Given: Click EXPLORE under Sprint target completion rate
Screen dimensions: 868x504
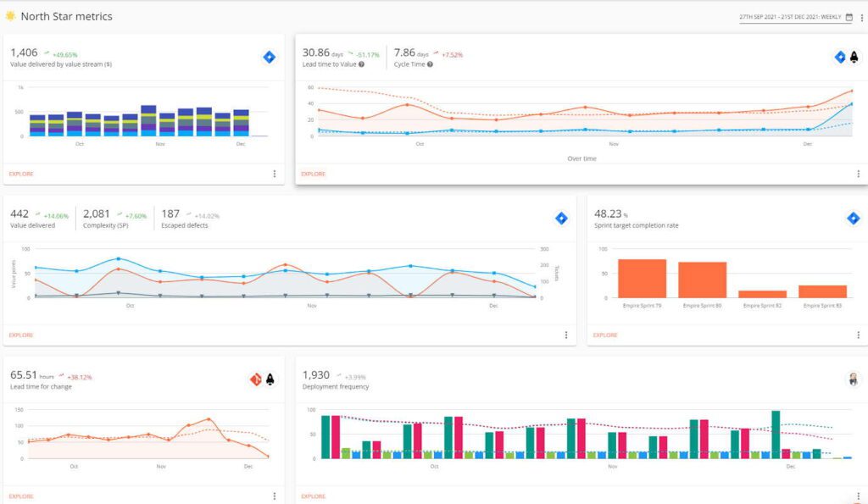Looking at the screenshot, I should 605,335.
